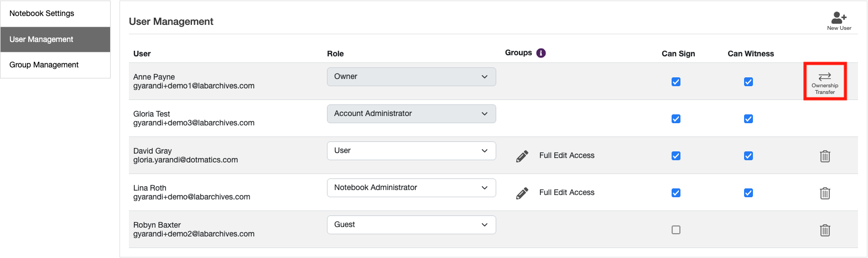Screen dimensions: 868x258
Task: Select user name David Gray
Action: [x=153, y=151]
